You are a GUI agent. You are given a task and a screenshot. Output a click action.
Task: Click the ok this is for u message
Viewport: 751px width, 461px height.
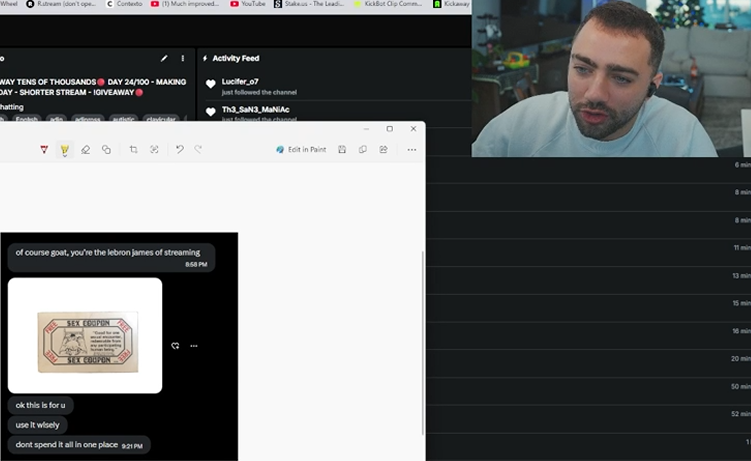pyautogui.click(x=40, y=405)
